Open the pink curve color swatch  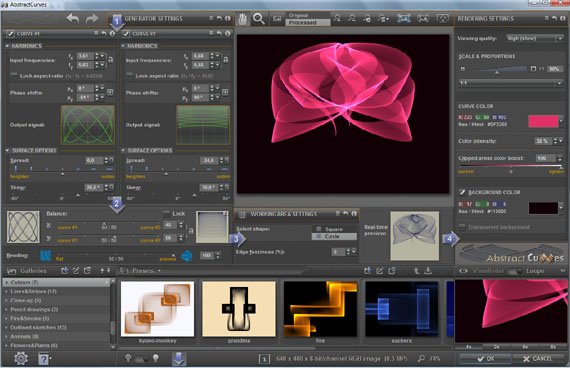[x=543, y=121]
